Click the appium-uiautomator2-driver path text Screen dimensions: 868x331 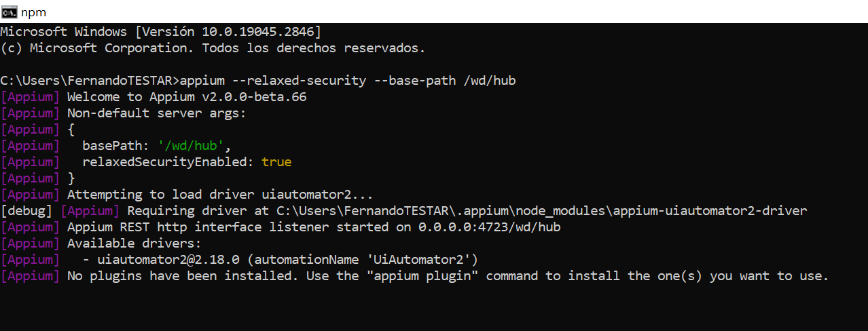[x=710, y=211]
